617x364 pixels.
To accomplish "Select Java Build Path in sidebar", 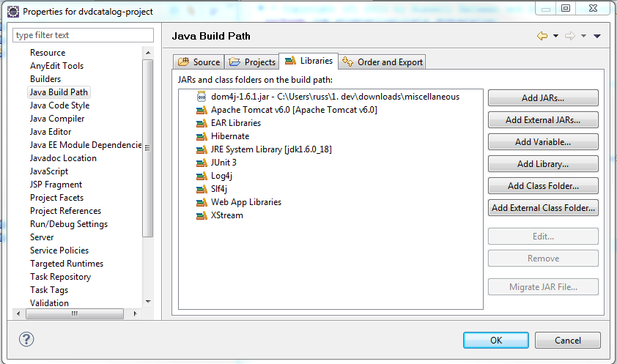I will [59, 92].
